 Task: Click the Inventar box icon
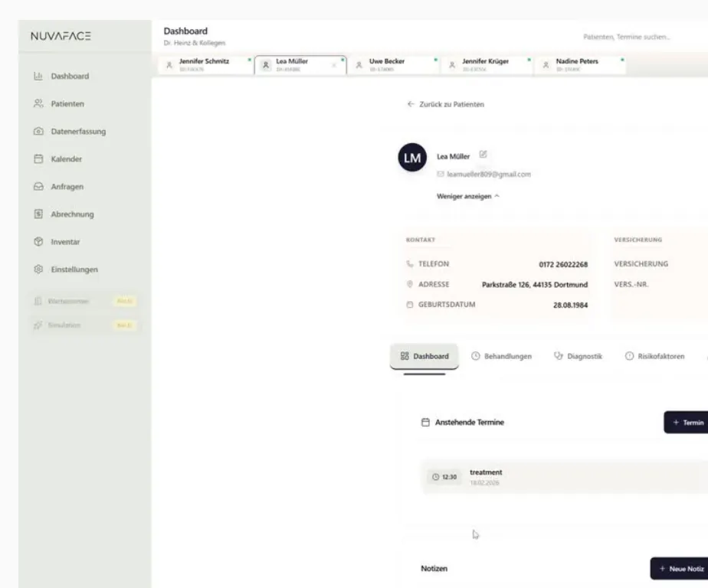[38, 241]
